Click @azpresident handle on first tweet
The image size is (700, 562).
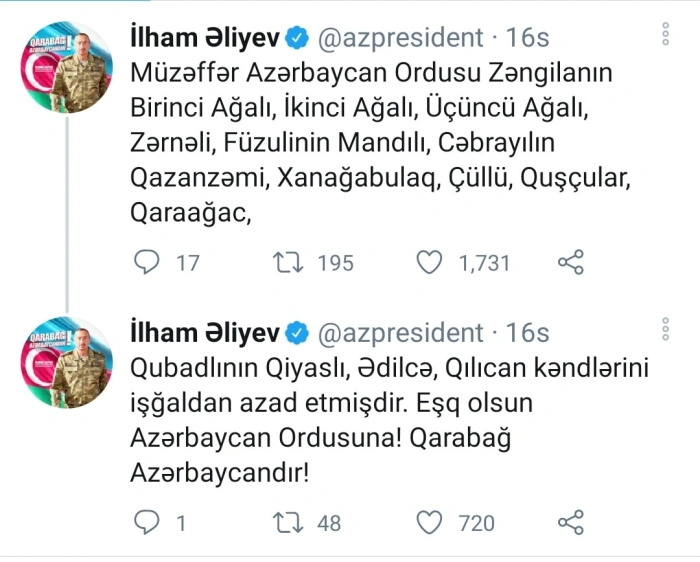400,39
